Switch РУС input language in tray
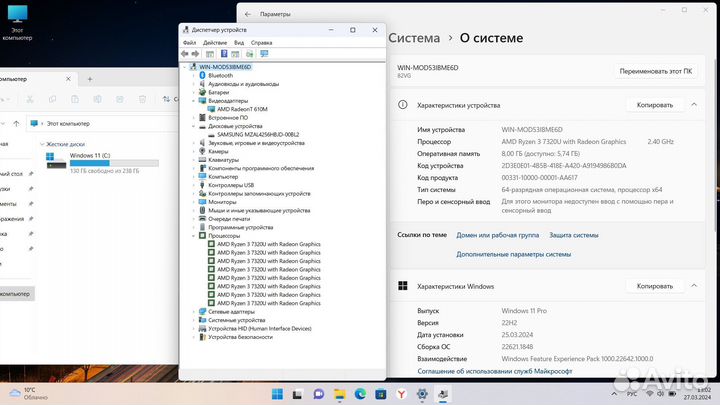This screenshot has height=405, width=720. click(632, 394)
